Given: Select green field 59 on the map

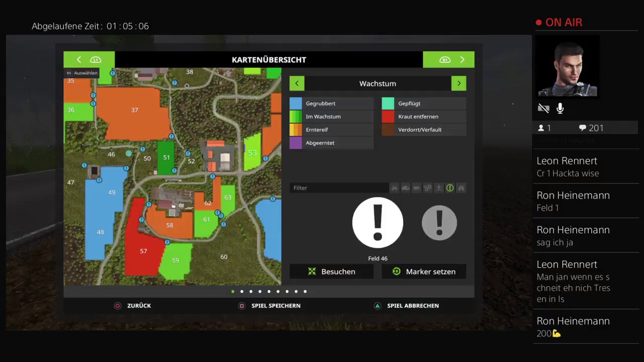Looking at the screenshot, I should [175, 261].
